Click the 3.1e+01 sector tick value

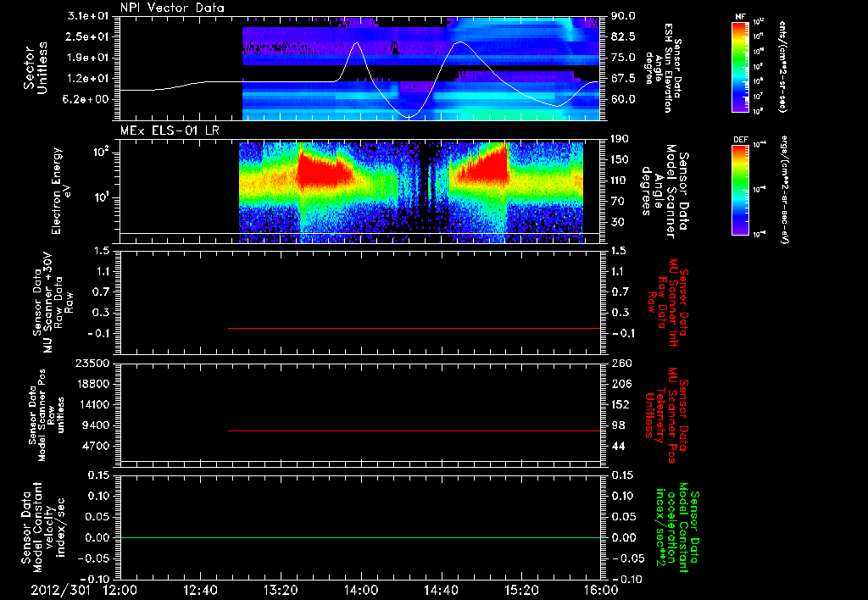(88, 16)
